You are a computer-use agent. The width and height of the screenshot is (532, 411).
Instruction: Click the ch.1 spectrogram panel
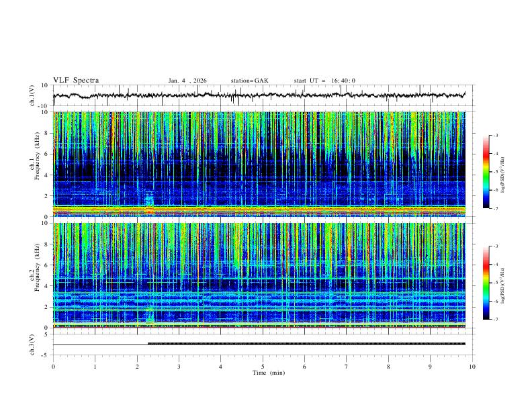(259, 164)
